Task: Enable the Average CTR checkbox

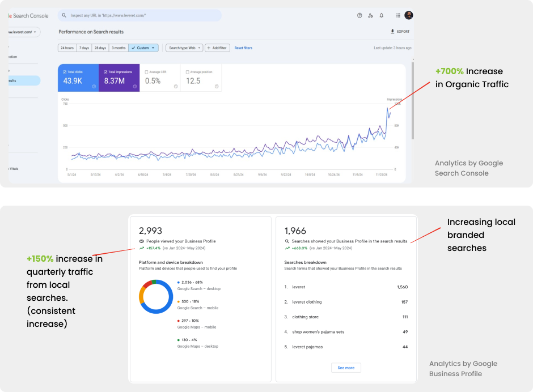Action: tap(146, 72)
